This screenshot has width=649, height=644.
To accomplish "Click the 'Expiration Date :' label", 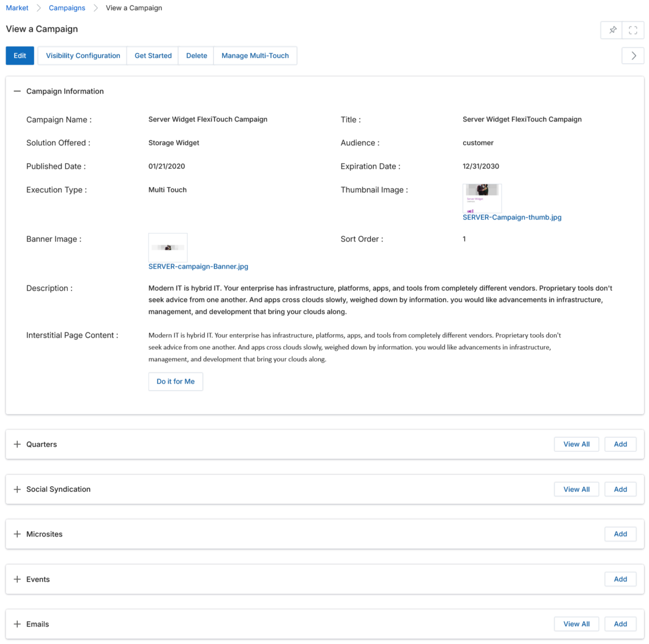I will [x=370, y=166].
